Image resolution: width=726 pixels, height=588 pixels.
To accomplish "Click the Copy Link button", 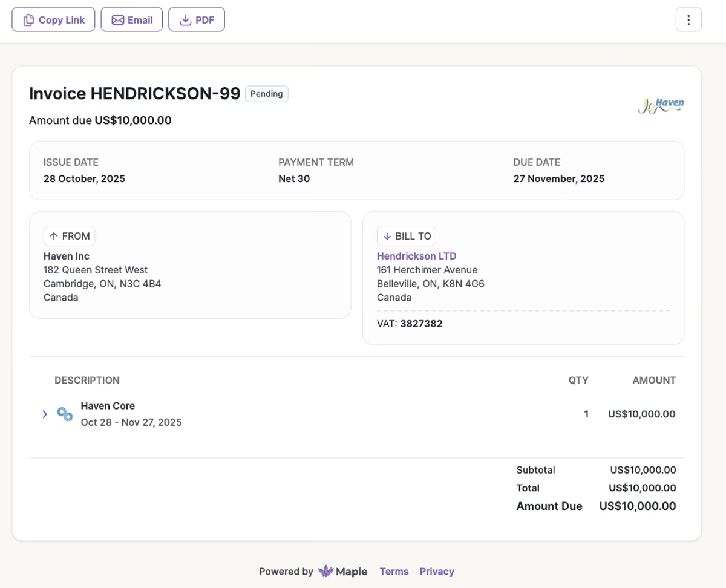I will point(53,20).
